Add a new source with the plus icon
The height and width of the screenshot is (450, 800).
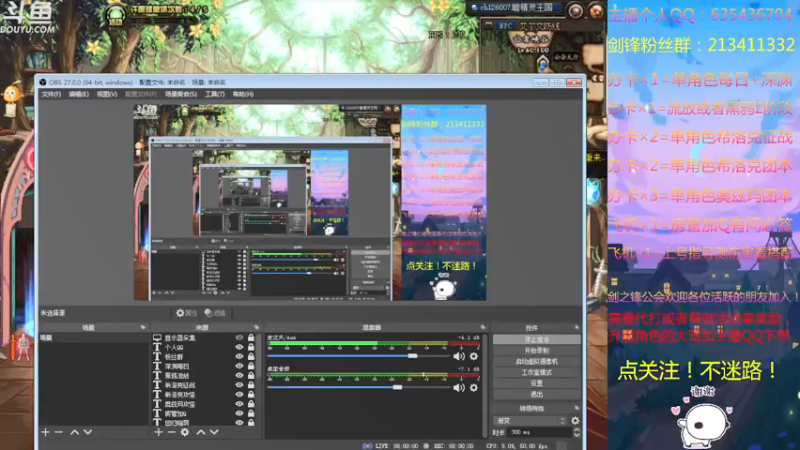(x=158, y=432)
